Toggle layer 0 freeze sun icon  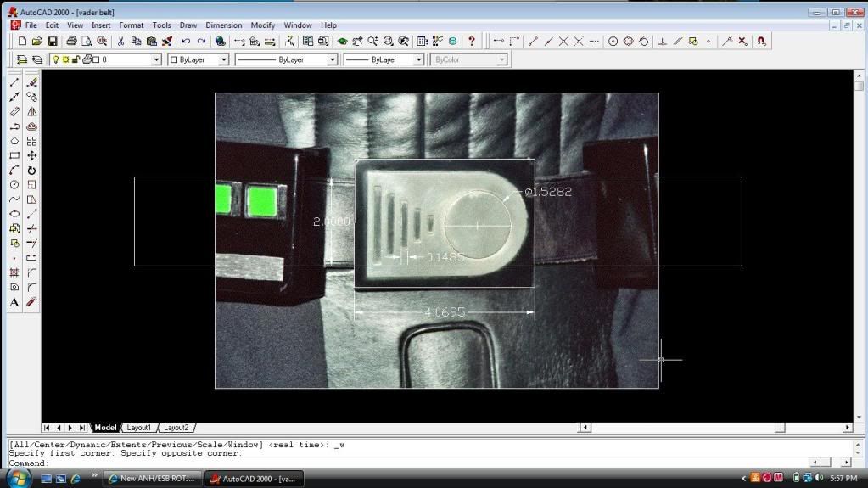point(65,59)
